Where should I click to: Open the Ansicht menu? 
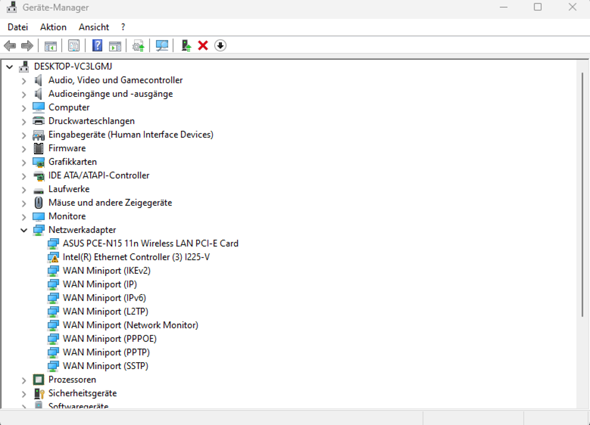(x=94, y=27)
